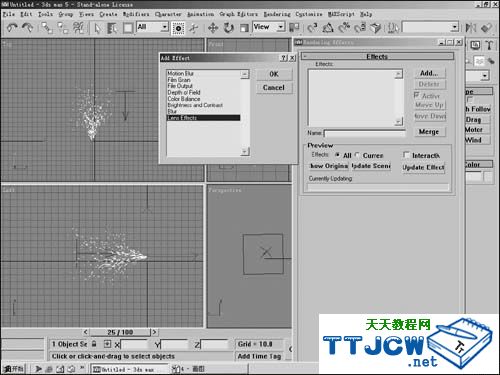Toggle the Angle Snap icon
This screenshot has height=375, width=500.
click(328, 28)
